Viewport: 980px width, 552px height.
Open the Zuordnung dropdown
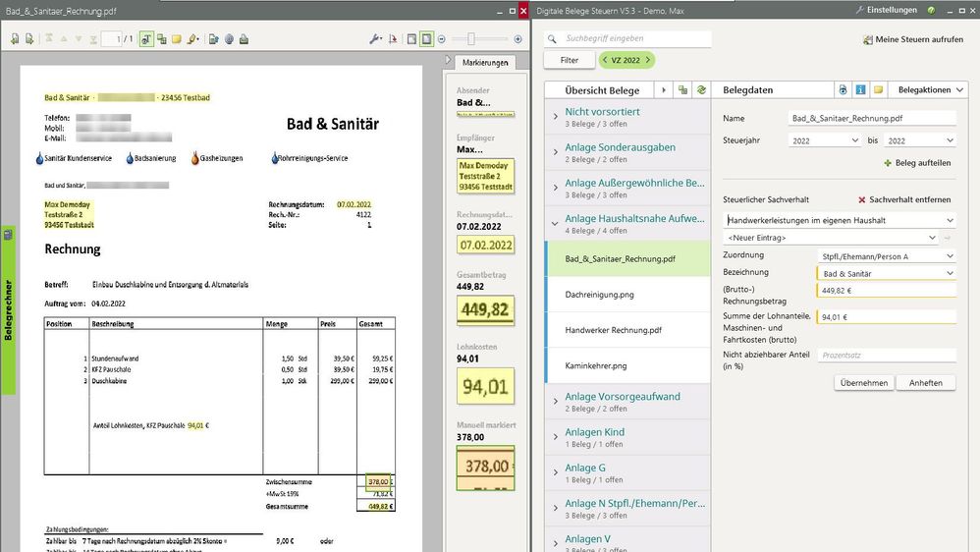tap(886, 254)
